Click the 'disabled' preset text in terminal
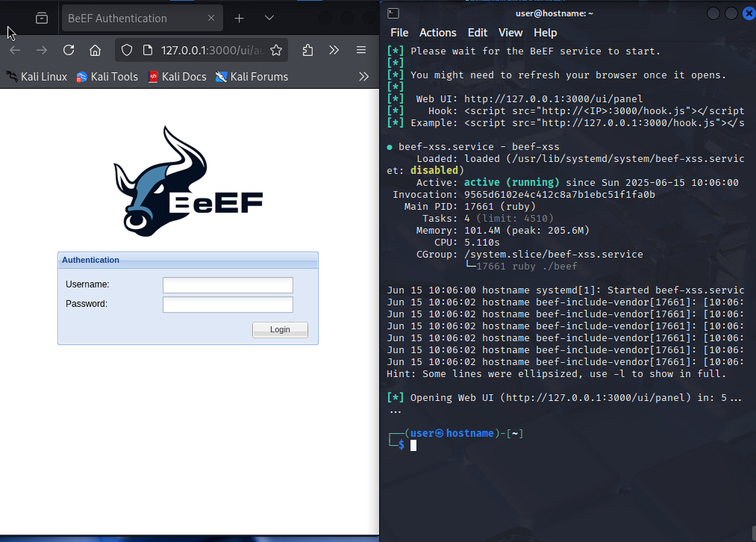The height and width of the screenshot is (542, 756). 434,170
